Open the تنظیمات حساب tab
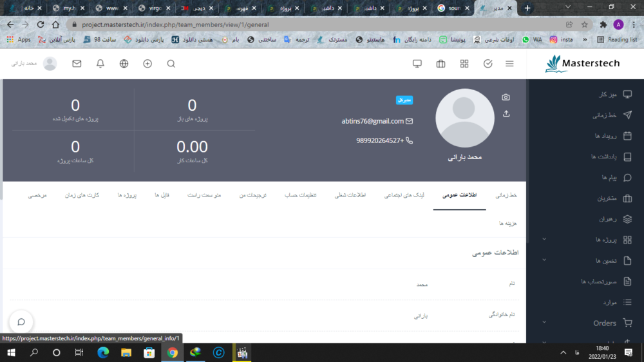This screenshot has height=362, width=644. [x=300, y=195]
